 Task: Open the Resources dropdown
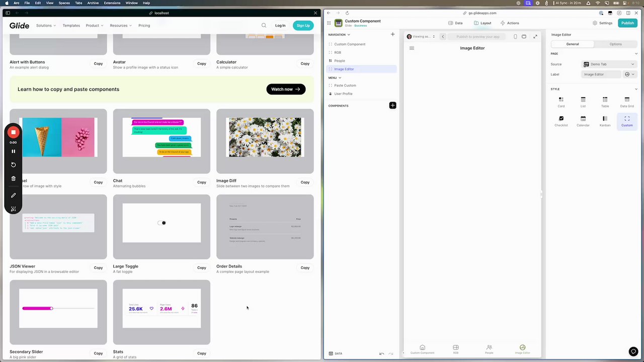121,26
